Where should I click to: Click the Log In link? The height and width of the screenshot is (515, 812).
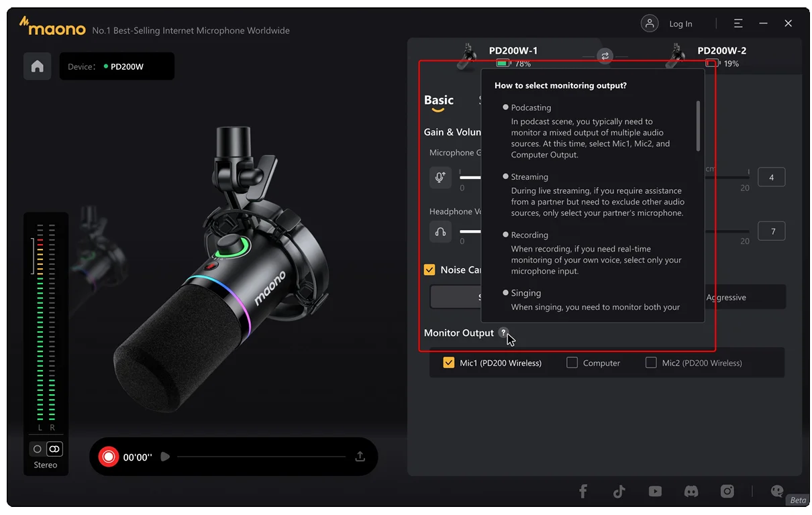[680, 24]
